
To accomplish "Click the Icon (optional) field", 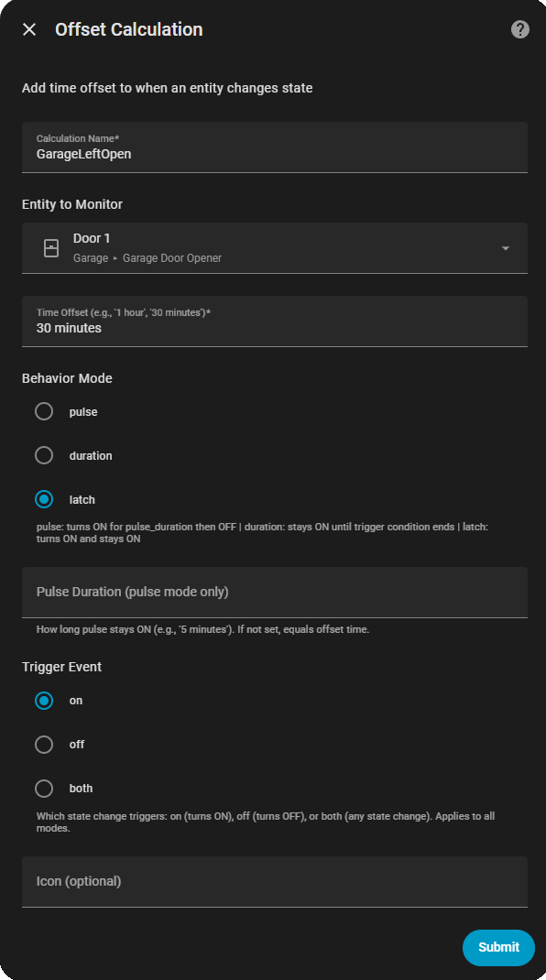I will coord(275,882).
